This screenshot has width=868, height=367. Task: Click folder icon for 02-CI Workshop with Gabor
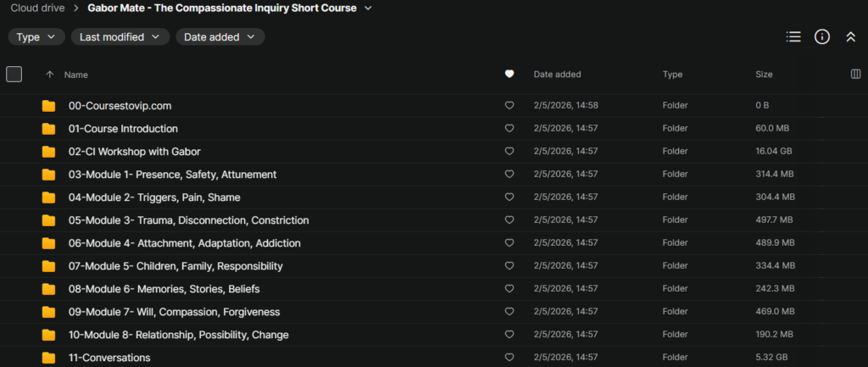point(48,152)
